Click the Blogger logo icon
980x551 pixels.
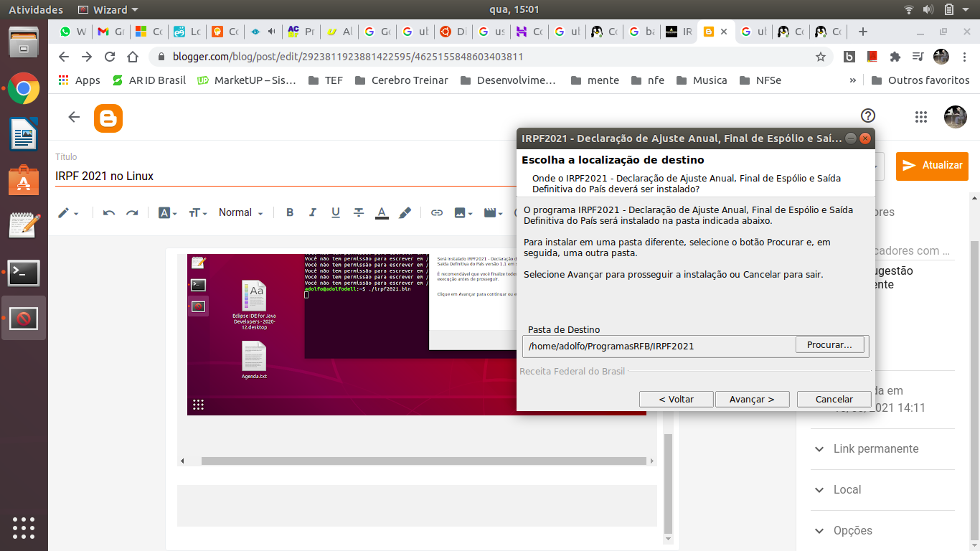[x=108, y=118]
